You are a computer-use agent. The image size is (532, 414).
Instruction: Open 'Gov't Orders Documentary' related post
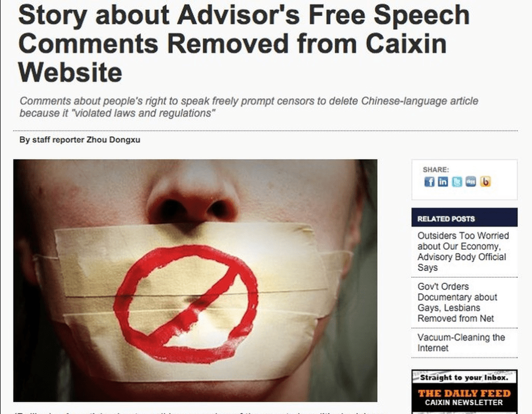(457, 302)
